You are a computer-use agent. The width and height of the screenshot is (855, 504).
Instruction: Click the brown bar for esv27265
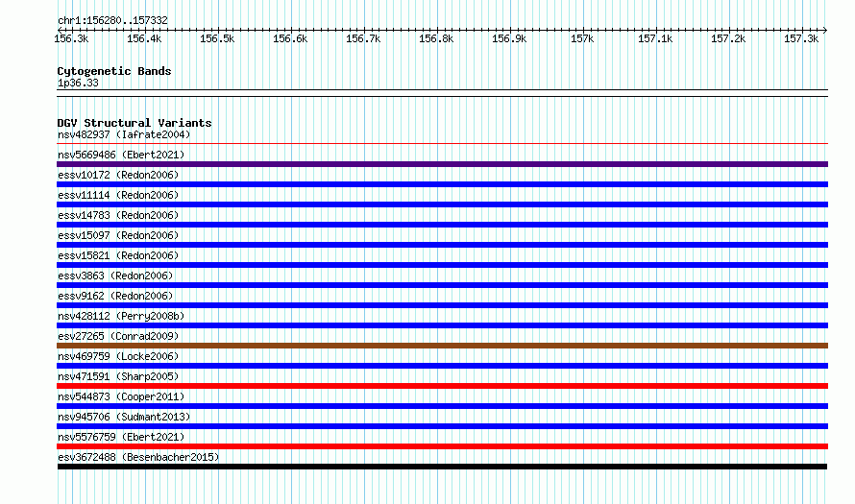tap(442, 346)
